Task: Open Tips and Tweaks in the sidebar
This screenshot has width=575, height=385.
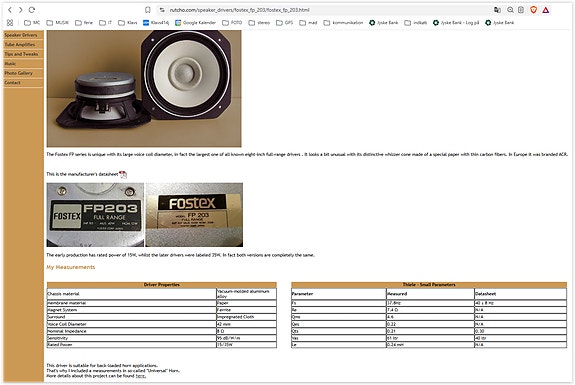Action: tap(23, 54)
